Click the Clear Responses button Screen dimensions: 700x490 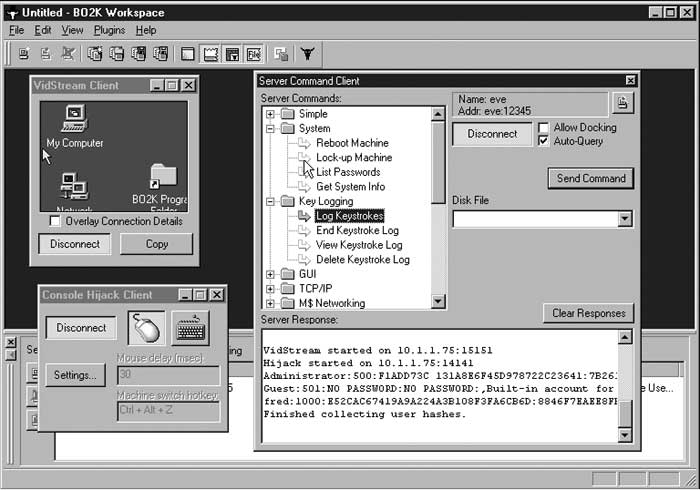pos(588,313)
